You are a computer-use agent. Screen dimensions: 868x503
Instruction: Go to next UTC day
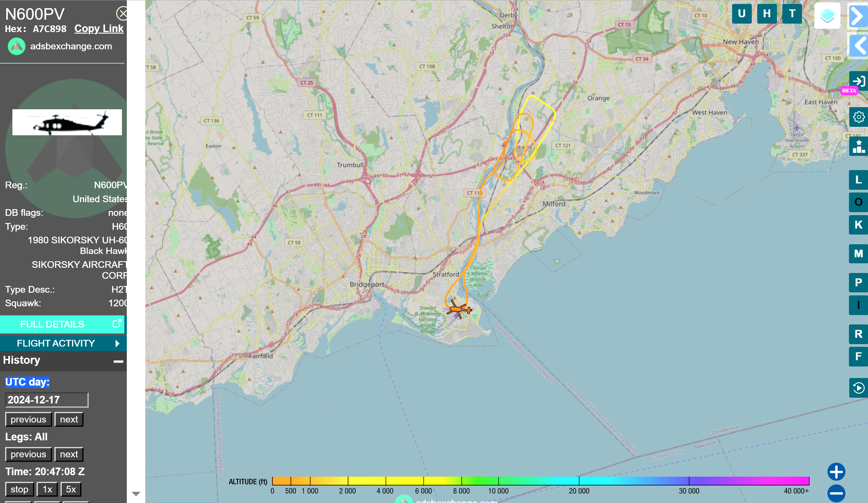69,419
